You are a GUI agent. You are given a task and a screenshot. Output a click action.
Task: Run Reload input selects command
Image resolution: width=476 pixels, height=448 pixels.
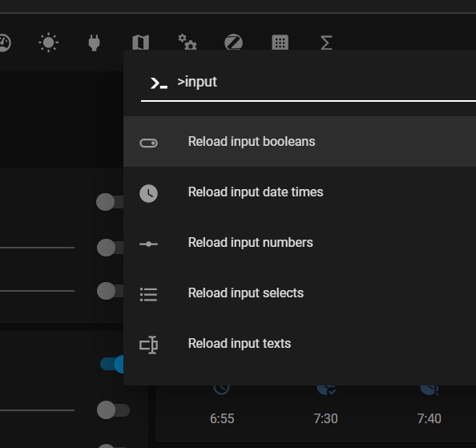[x=300, y=293]
